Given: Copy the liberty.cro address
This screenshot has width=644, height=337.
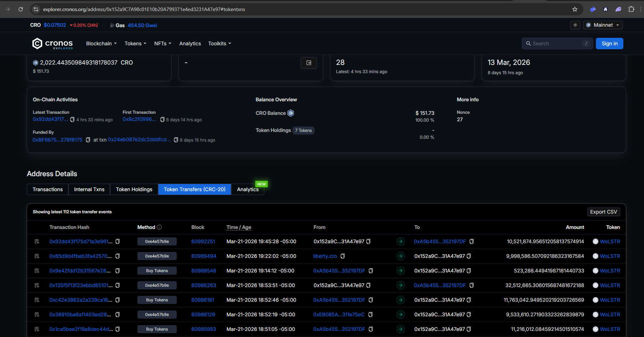Looking at the screenshot, I should tap(343, 256).
